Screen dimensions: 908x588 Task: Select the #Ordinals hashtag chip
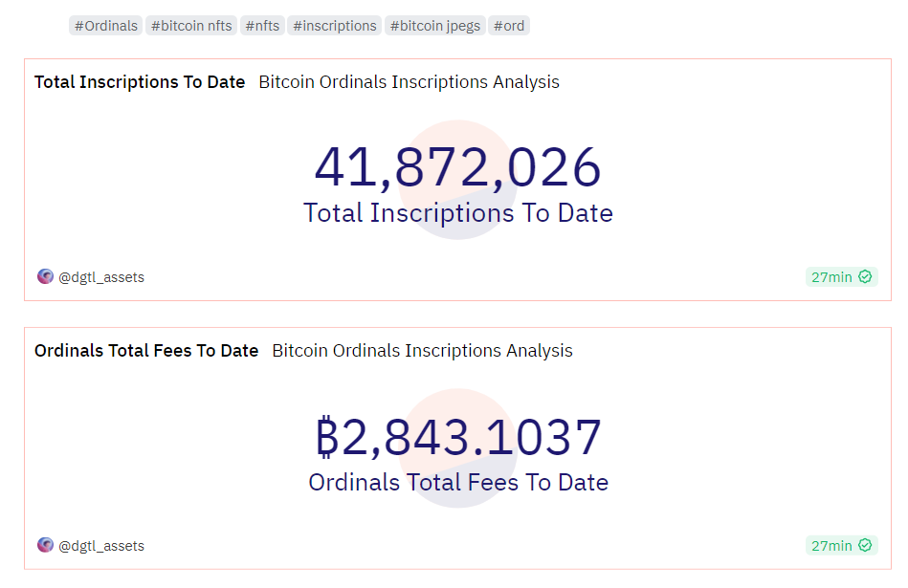105,26
